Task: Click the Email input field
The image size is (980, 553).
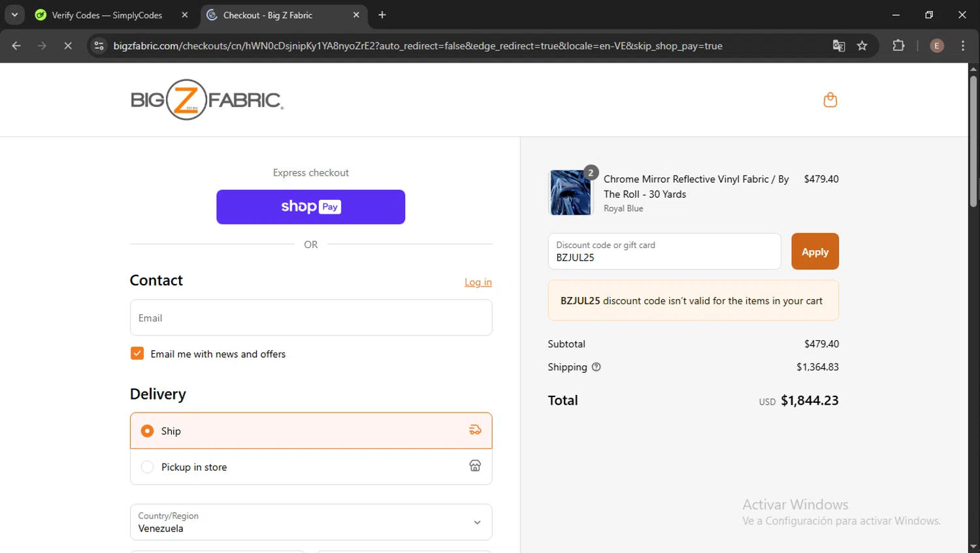Action: coord(311,318)
